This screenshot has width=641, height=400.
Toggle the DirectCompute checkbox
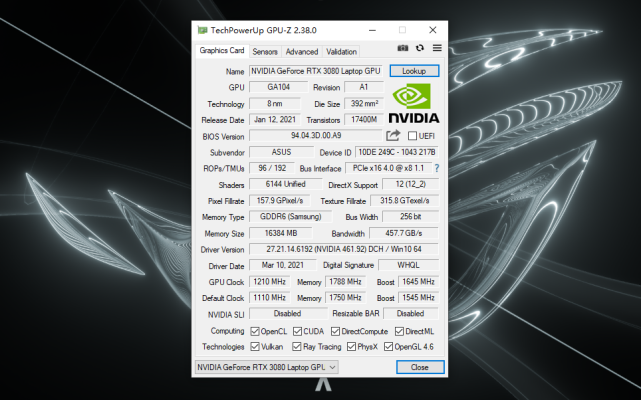click(336, 331)
